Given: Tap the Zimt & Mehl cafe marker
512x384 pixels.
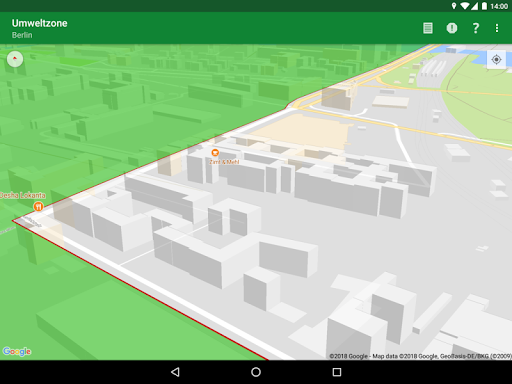Looking at the screenshot, I should coord(215,153).
